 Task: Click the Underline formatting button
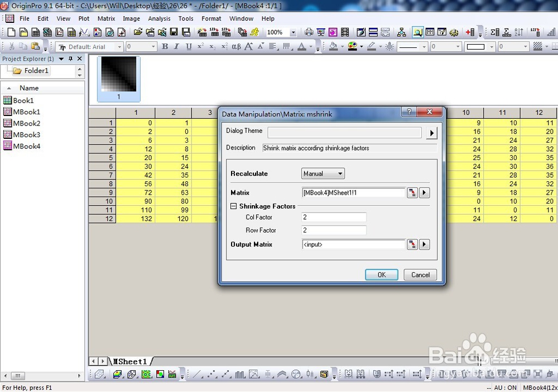pyautogui.click(x=189, y=47)
